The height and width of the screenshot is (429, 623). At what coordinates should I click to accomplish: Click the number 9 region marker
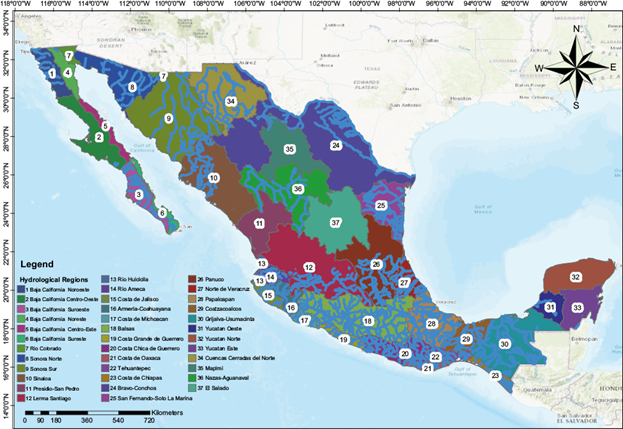169,119
